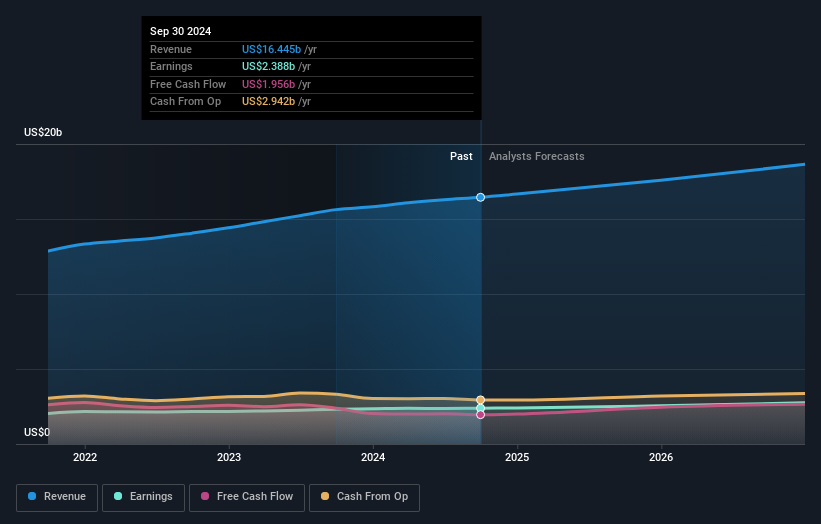Screen dimensions: 821x524
Task: Toggle the Cash From Op legend series
Action: [364, 497]
